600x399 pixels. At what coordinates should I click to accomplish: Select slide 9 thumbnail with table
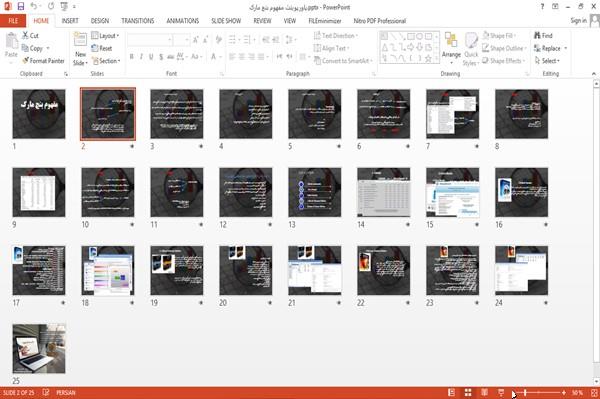click(x=39, y=192)
